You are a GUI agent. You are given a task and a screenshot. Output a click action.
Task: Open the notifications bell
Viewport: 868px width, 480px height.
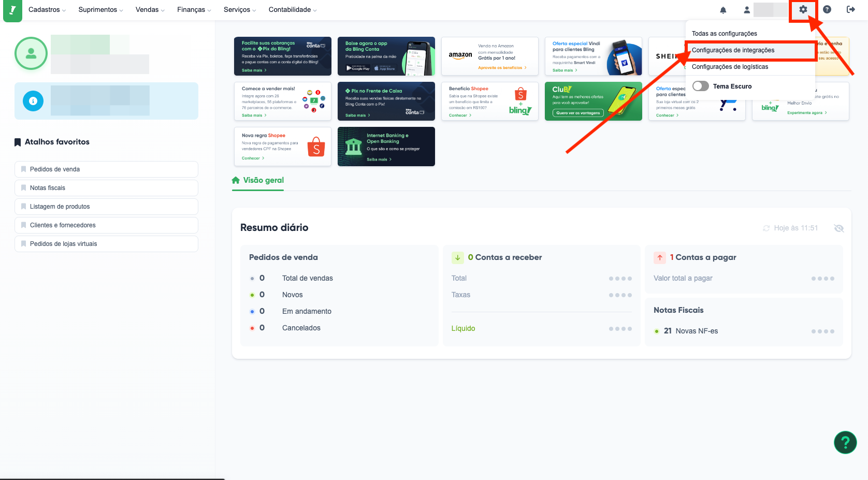point(723,10)
